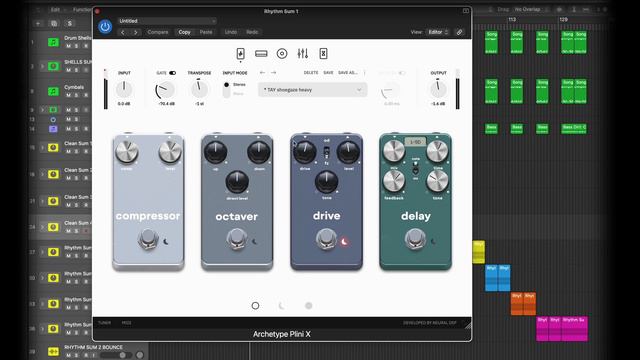
Task: Click the Undo button
Action: tap(231, 32)
